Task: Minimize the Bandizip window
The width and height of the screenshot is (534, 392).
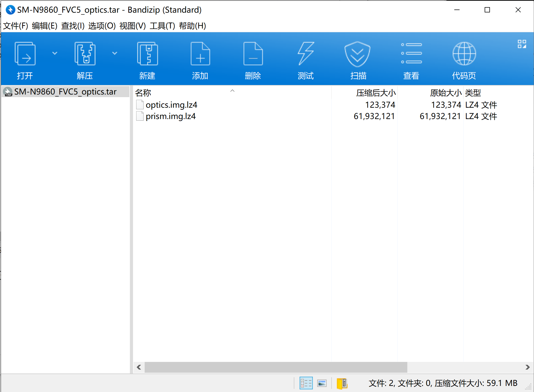Action: pyautogui.click(x=457, y=10)
